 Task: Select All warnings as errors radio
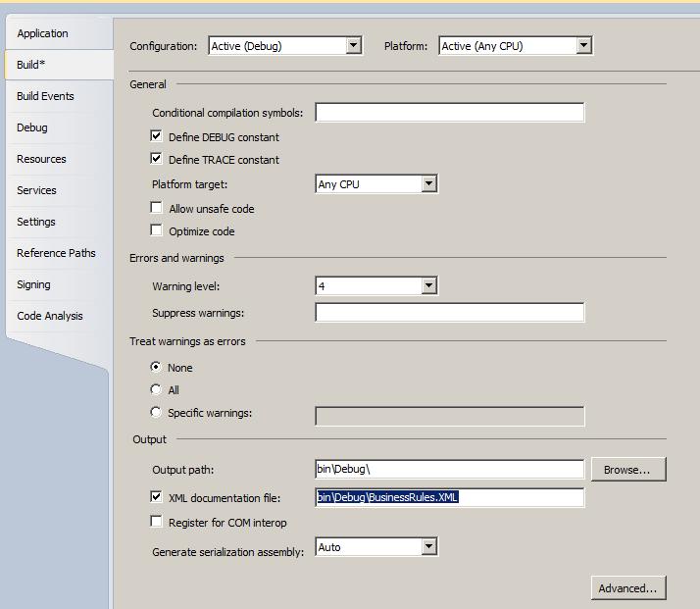point(156,389)
